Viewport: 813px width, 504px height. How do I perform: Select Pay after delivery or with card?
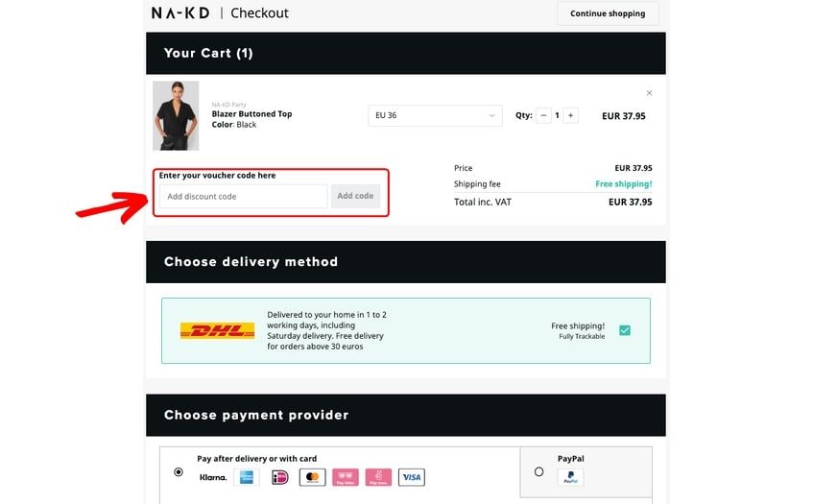tap(179, 472)
